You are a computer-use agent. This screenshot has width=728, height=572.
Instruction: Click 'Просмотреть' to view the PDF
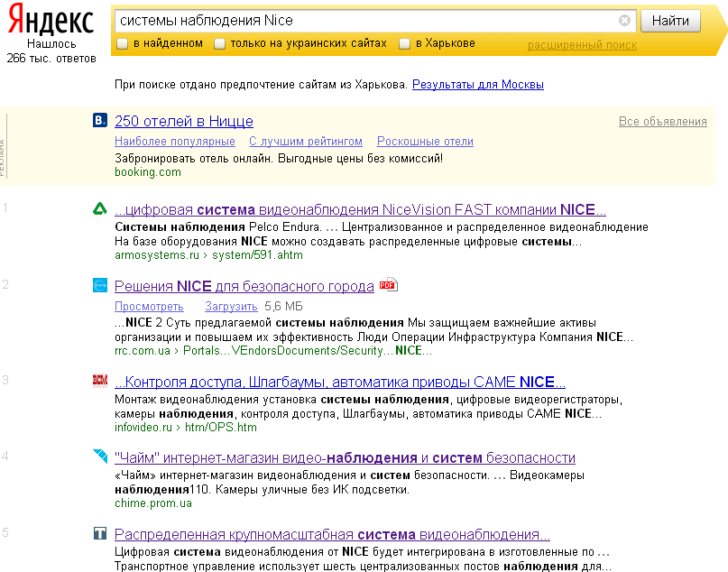(149, 307)
